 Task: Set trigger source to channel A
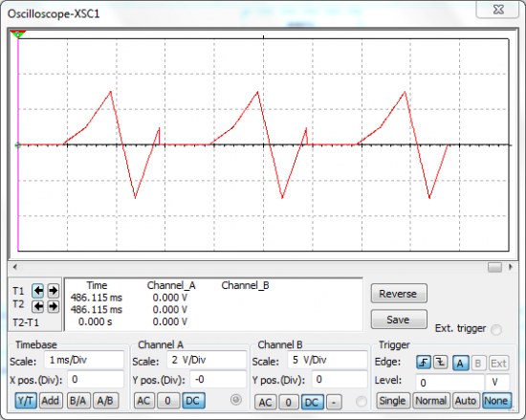point(460,363)
